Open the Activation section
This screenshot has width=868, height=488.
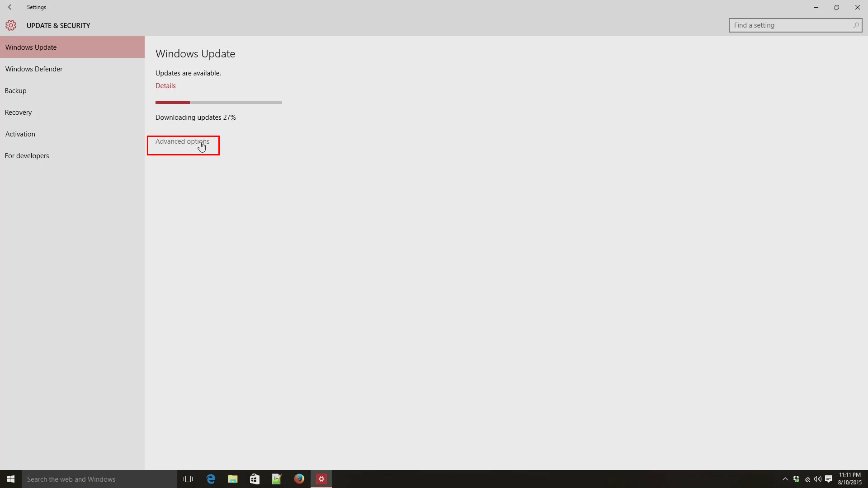[72, 134]
